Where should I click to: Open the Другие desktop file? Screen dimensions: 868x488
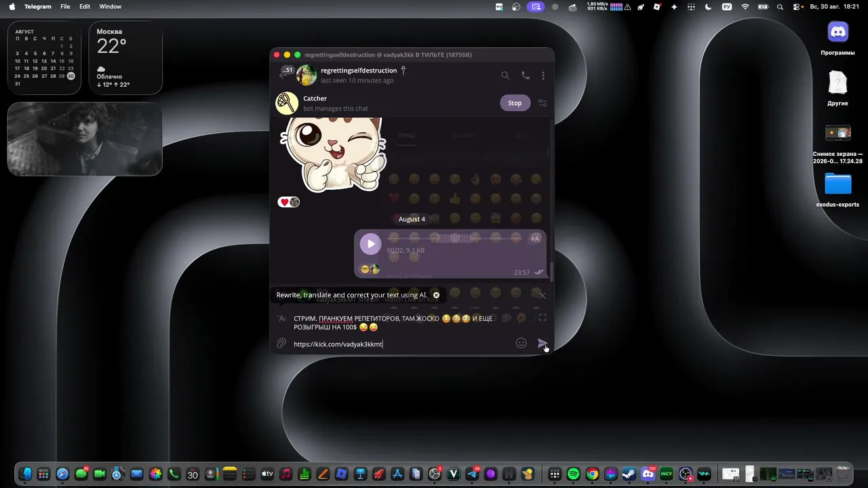(838, 89)
